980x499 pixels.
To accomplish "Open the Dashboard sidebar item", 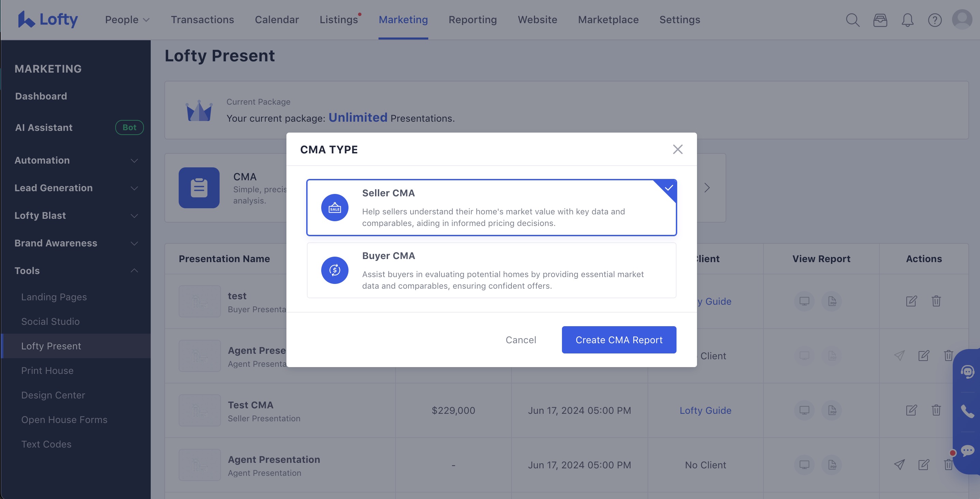I will [41, 96].
